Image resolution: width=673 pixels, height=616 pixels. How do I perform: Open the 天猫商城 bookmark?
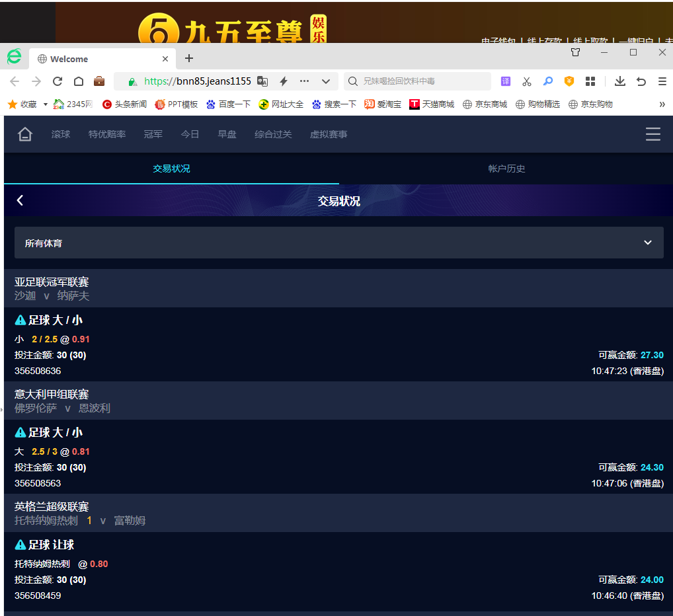click(x=431, y=104)
